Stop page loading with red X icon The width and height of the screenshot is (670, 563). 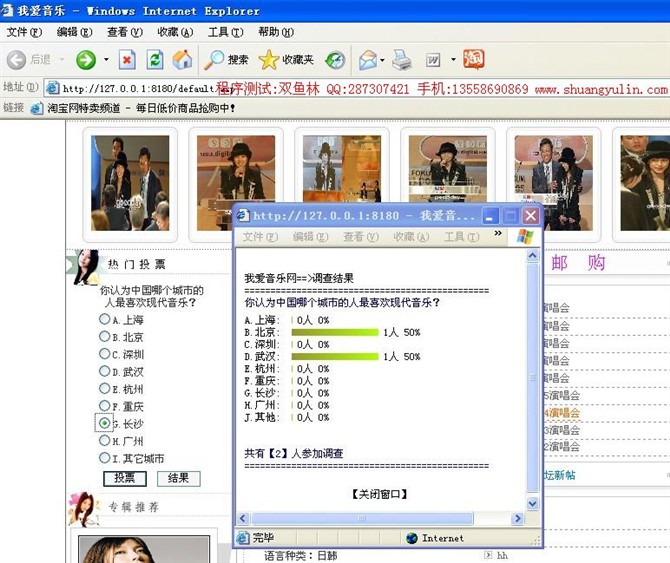[127, 60]
